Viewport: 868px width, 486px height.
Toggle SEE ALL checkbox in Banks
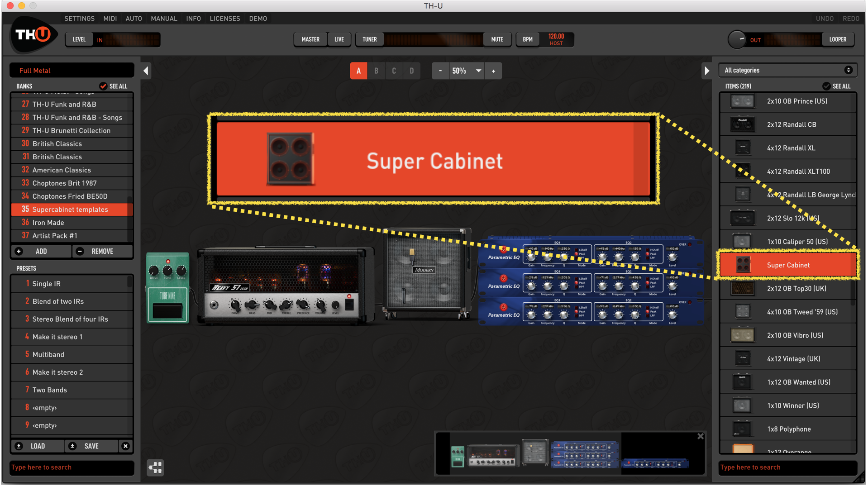point(103,86)
